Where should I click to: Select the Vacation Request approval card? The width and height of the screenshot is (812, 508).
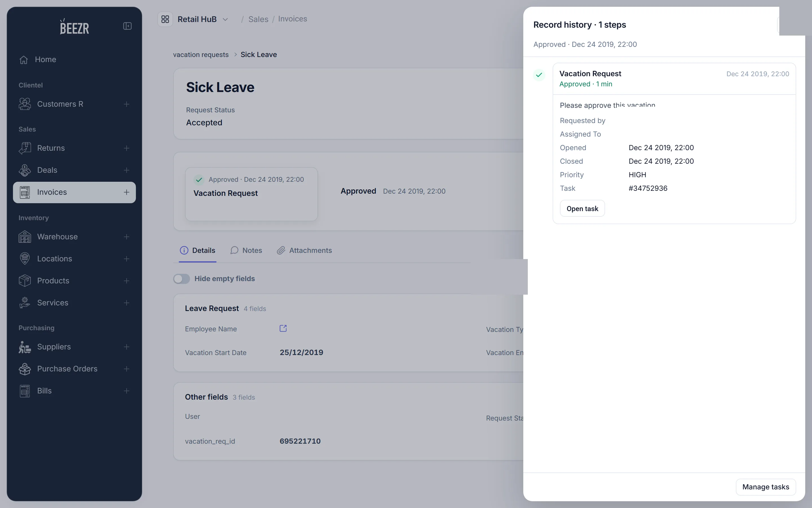tap(252, 194)
